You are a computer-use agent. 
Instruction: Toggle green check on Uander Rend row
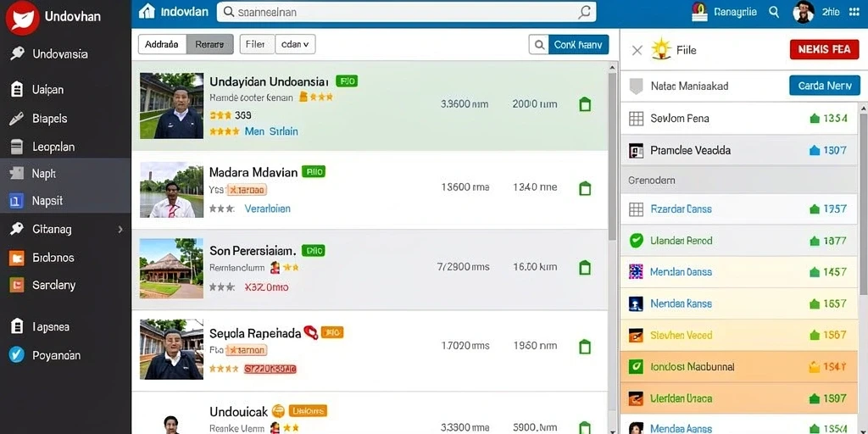[x=636, y=240]
